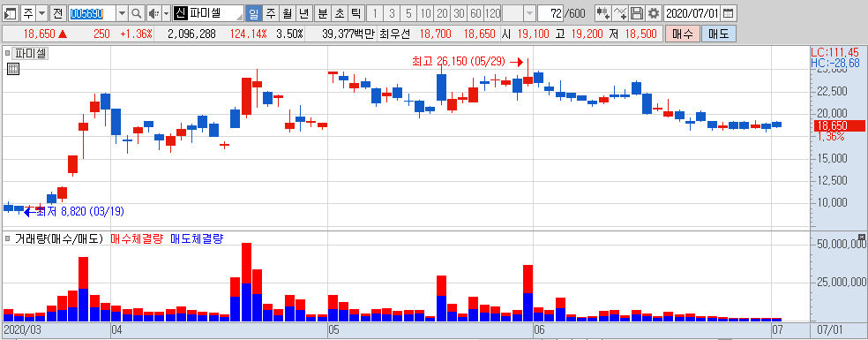This screenshot has height=340, width=868.
Task: Click the 최고 26,150 (05/29) annotation
Action: (x=459, y=61)
